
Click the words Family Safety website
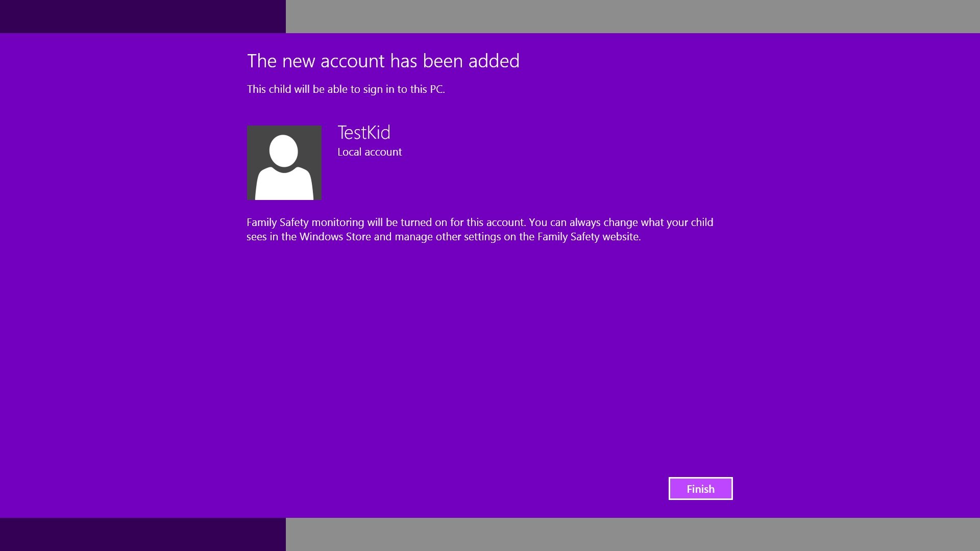(x=589, y=237)
